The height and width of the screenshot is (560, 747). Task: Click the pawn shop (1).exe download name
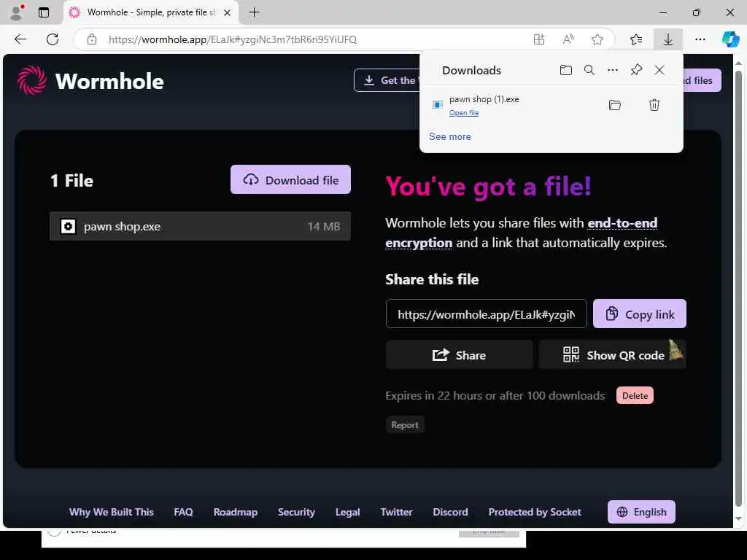(x=484, y=99)
